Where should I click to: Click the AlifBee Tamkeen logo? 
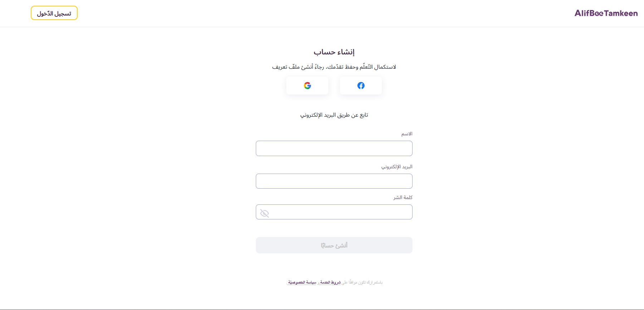tap(606, 13)
